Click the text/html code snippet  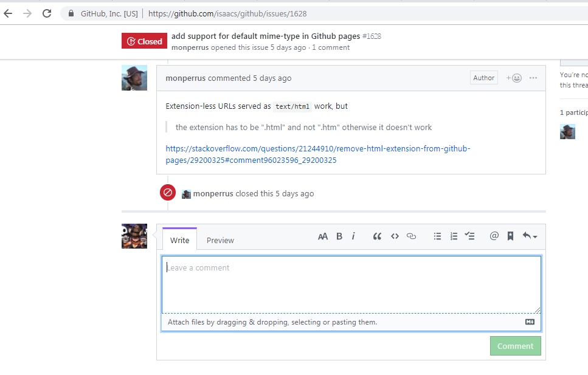(x=292, y=106)
